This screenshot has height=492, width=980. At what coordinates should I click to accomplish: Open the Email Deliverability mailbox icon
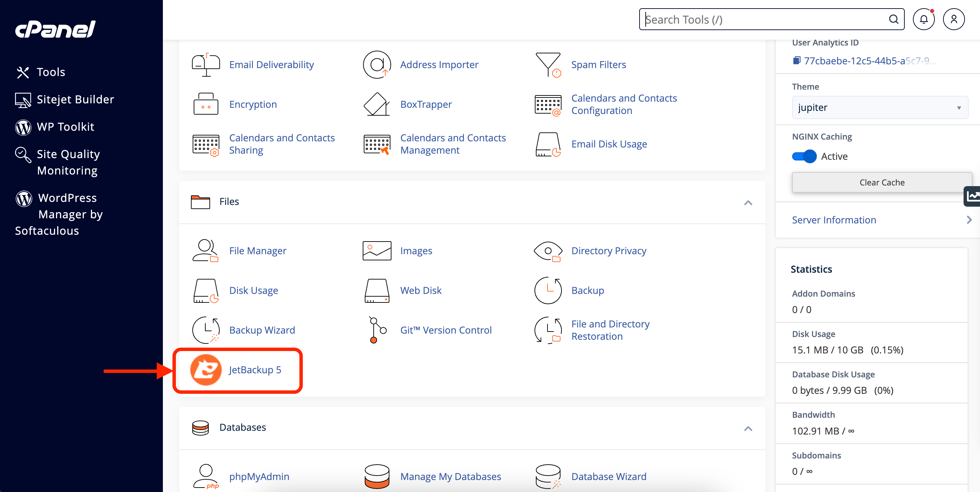click(206, 65)
